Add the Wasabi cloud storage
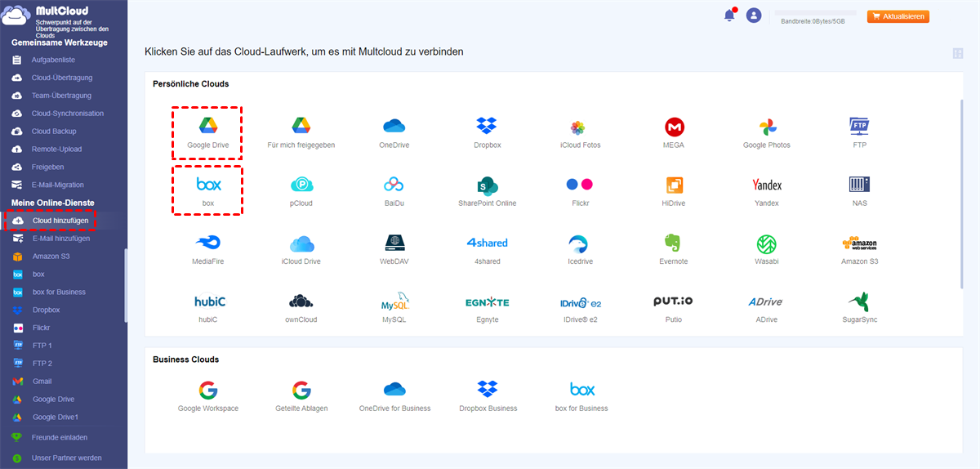 coord(767,243)
